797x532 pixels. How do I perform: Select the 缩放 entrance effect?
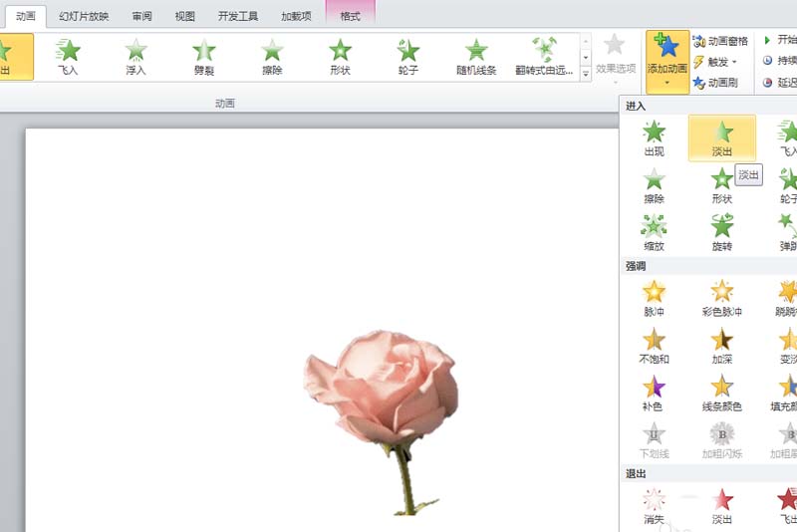(655, 233)
